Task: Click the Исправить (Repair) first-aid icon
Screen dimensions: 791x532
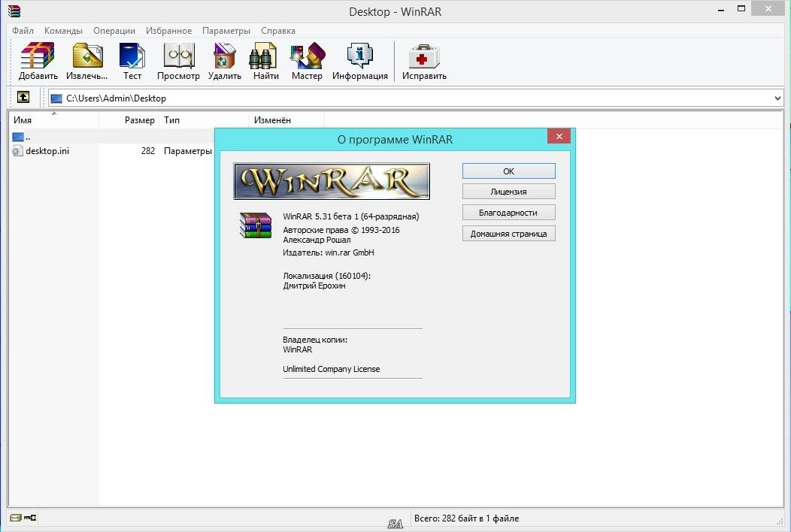Action: (424, 61)
